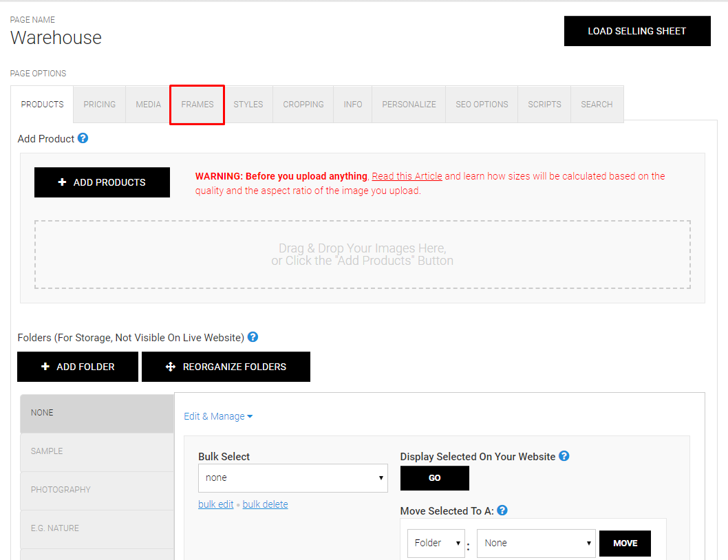
Task: Click the Reorganize Folders button
Action: point(226,367)
